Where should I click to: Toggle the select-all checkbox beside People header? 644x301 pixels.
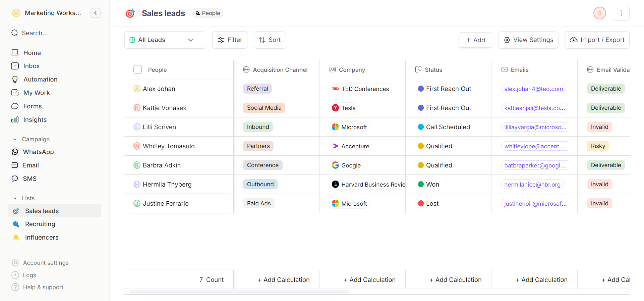(x=137, y=70)
